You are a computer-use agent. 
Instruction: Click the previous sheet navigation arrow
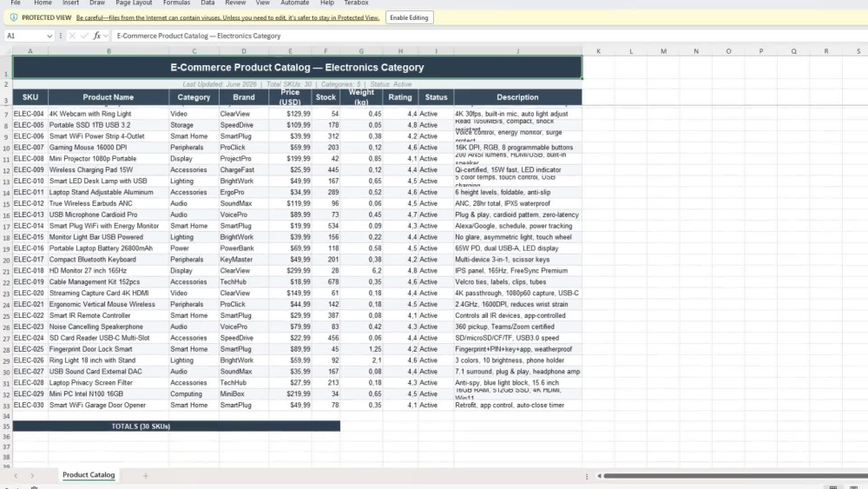pyautogui.click(x=16, y=476)
